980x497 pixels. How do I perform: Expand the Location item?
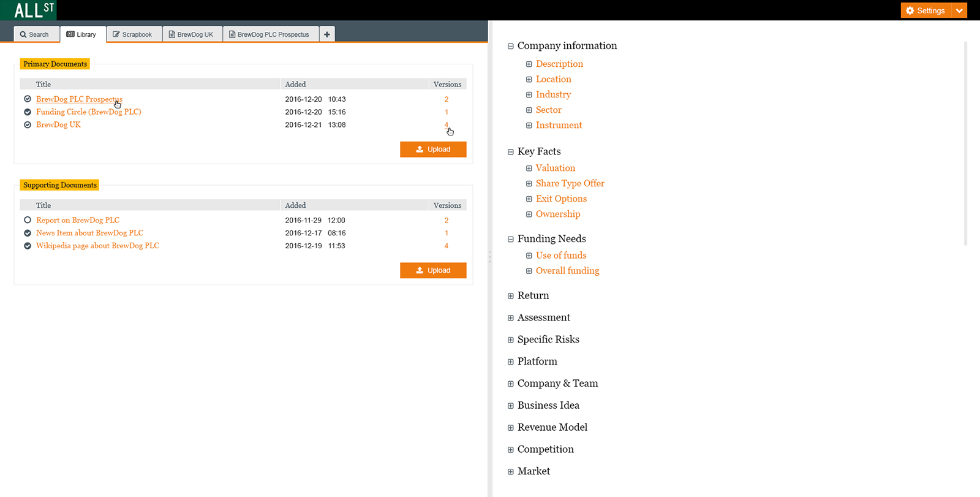[529, 79]
